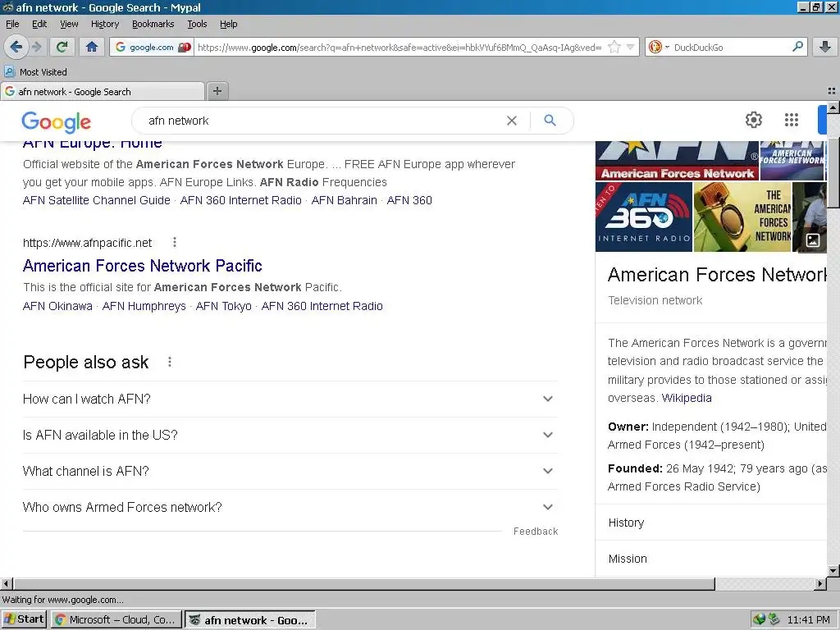The height and width of the screenshot is (630, 840).
Task: Open the AFN Europe: Home result title
Action: tap(92, 144)
